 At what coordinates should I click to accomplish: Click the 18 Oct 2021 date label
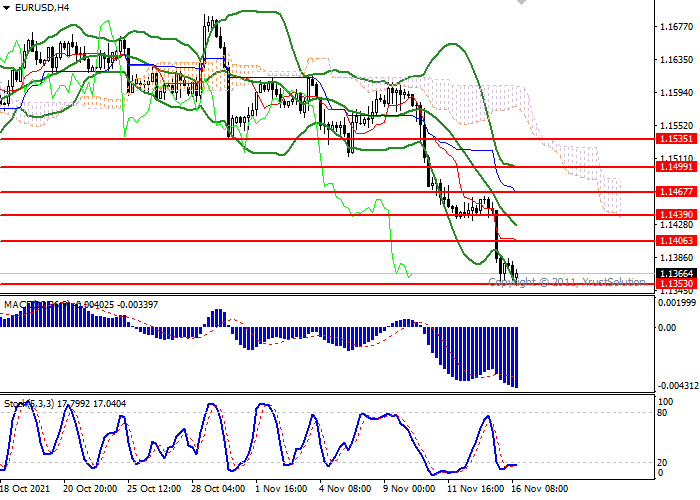pos(25,488)
